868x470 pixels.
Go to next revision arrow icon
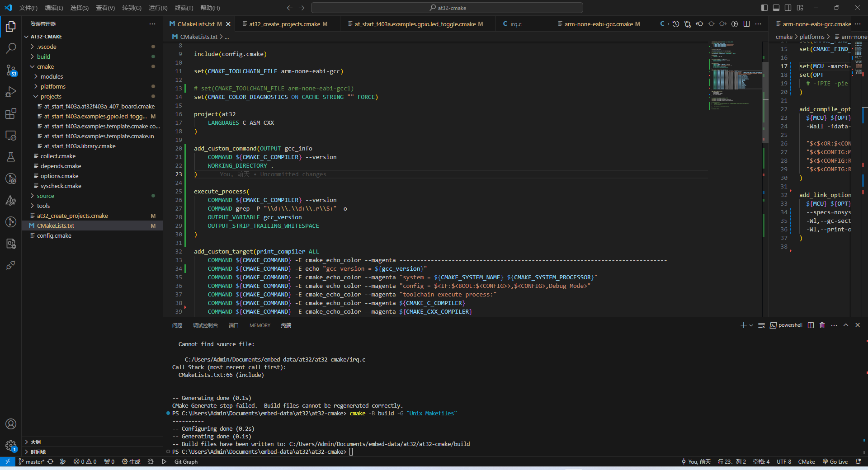click(x=723, y=24)
